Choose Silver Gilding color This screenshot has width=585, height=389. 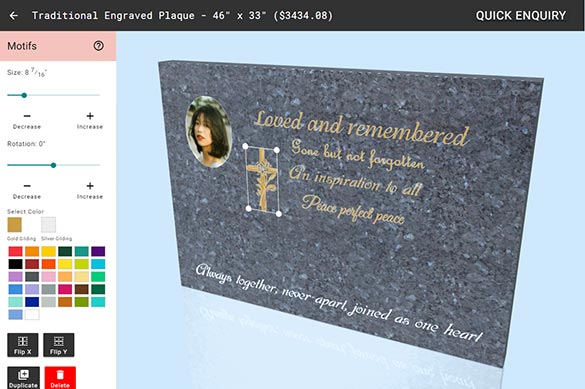[x=49, y=225]
